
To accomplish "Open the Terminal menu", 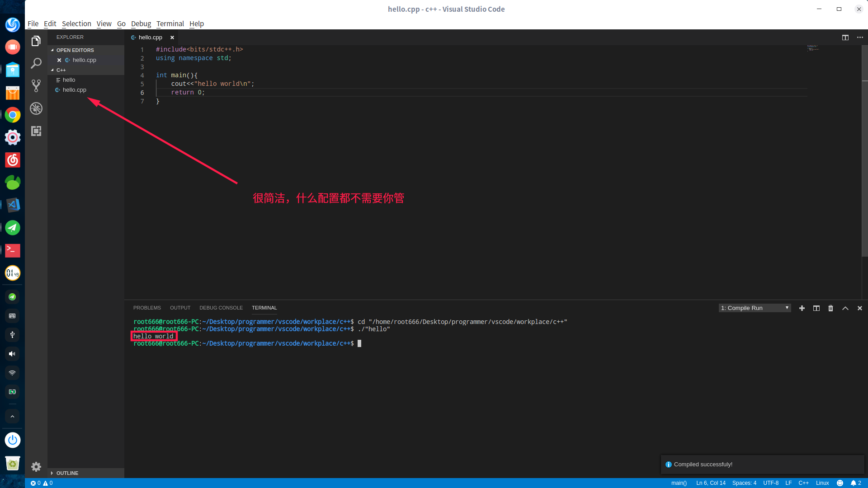I will coord(170,23).
